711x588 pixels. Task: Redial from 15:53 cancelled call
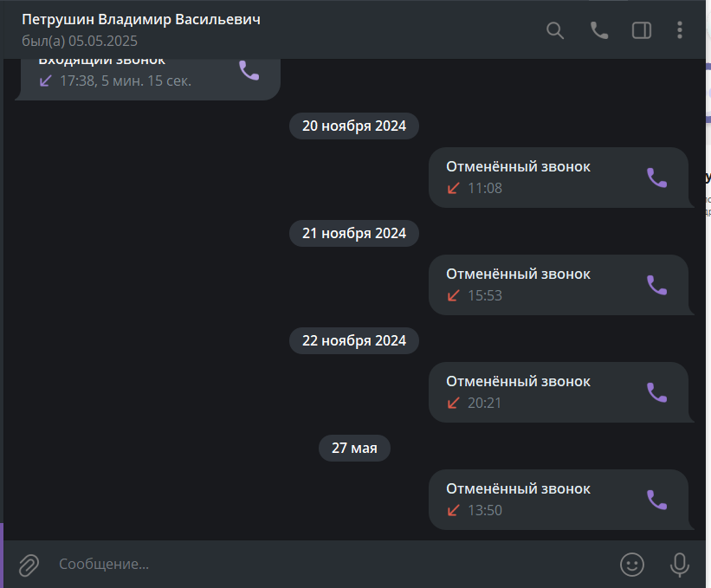(x=656, y=285)
